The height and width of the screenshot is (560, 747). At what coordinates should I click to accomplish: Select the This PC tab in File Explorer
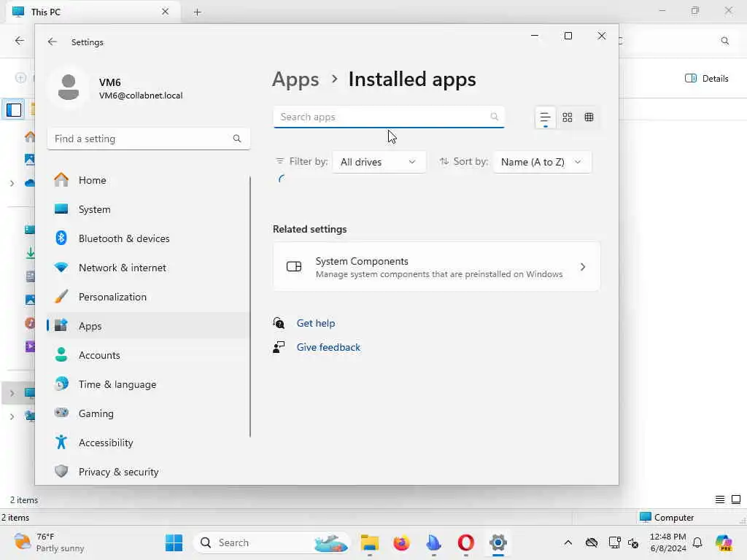(x=93, y=12)
